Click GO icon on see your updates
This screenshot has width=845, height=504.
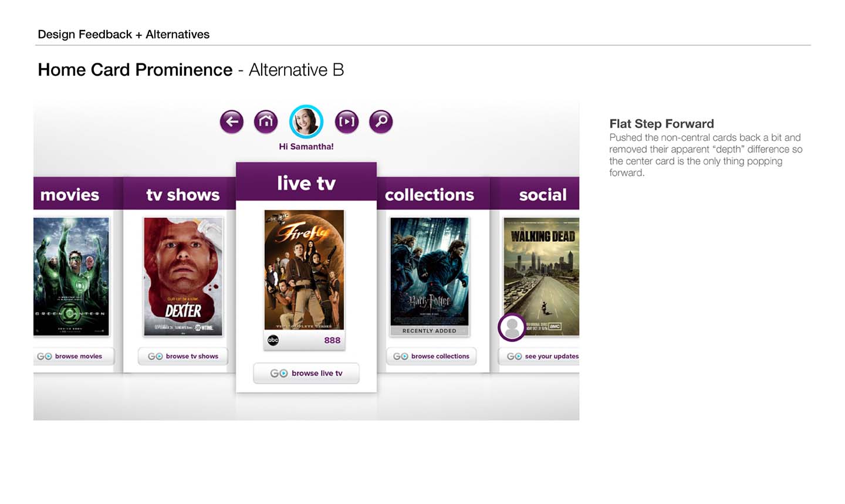point(515,356)
